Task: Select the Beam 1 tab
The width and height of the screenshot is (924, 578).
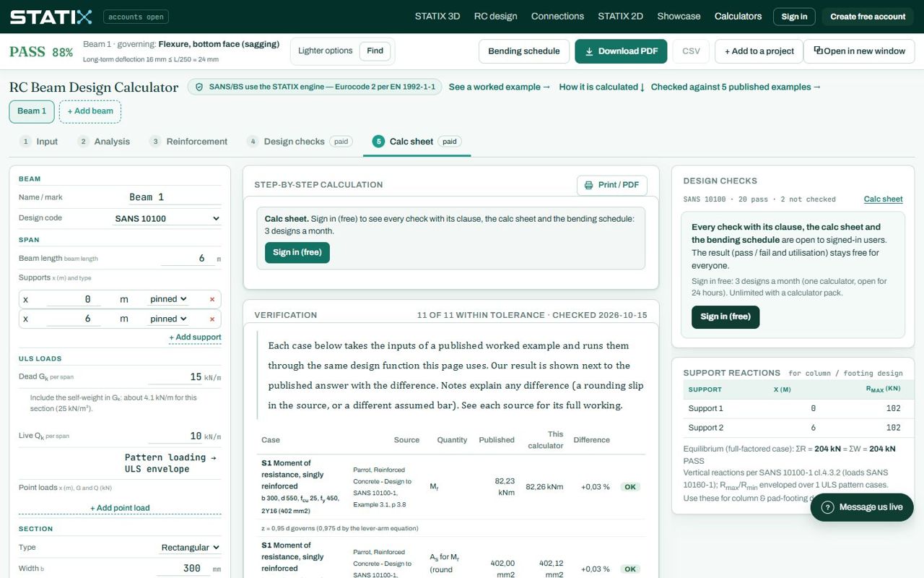Action: tap(32, 111)
